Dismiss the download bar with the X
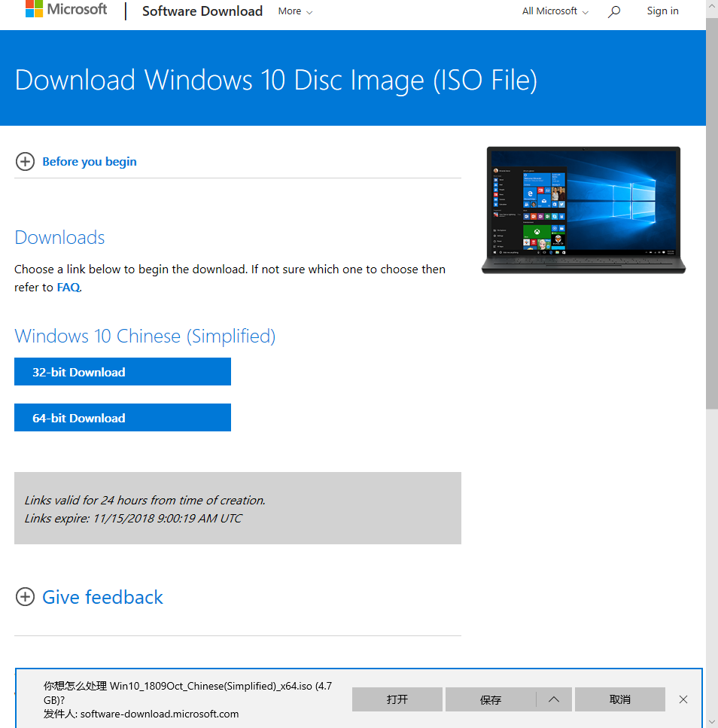This screenshot has width=718, height=728. pos(683,699)
